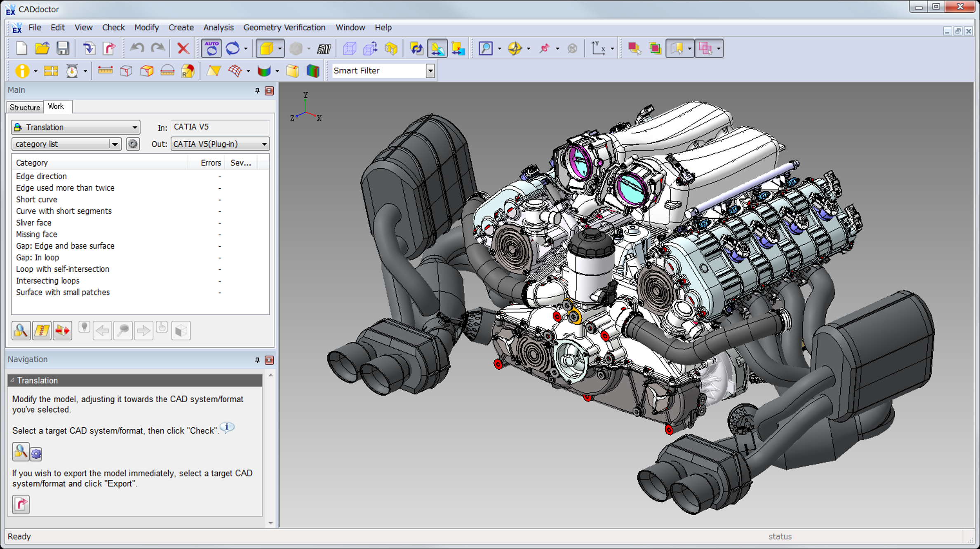980x549 pixels.
Task: Click the magnifier Check icon in Navigation
Action: click(x=20, y=453)
